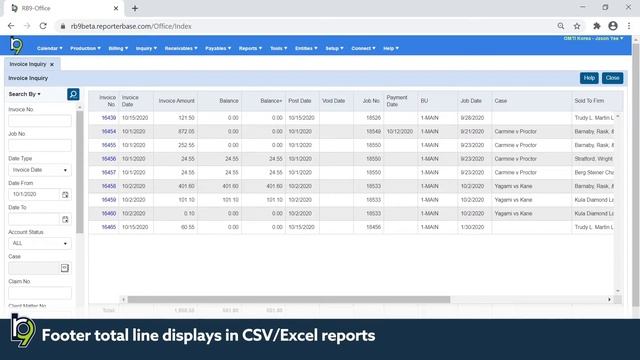Click the right arrow of the horizontal scrollbar

click(609, 300)
